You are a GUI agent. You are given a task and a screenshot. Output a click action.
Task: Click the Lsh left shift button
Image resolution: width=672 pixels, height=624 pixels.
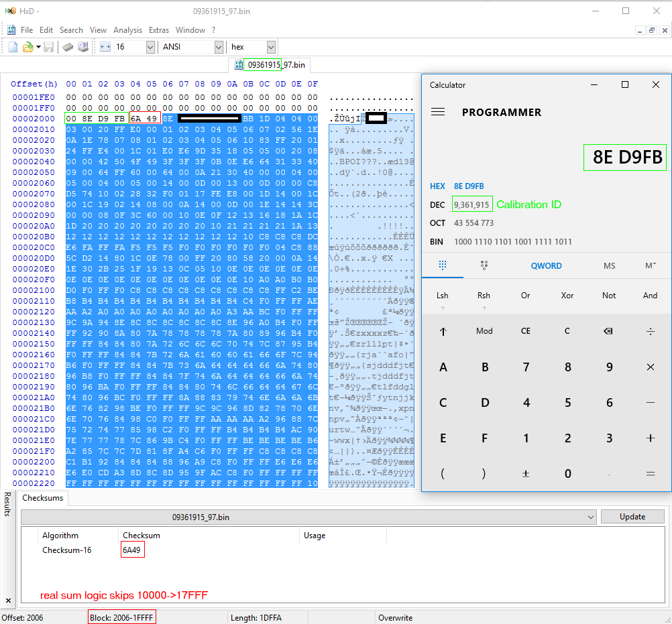[x=442, y=295]
